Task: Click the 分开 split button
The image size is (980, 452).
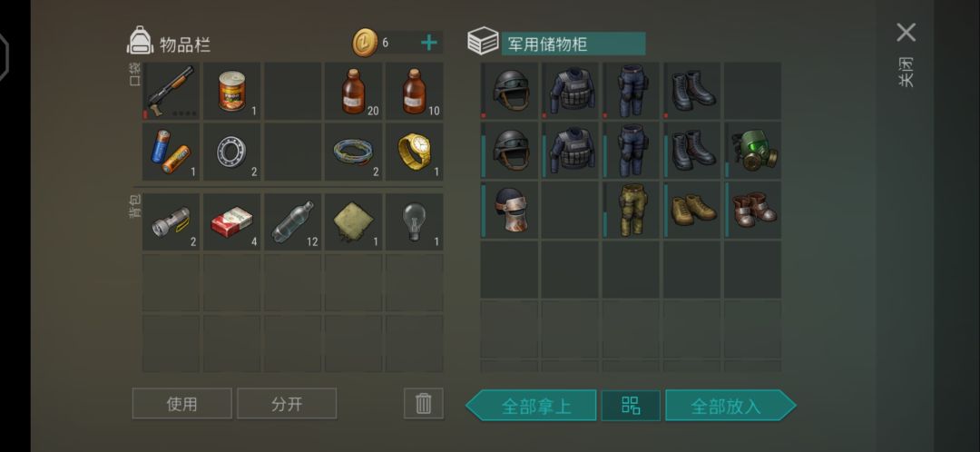Action: coord(287,403)
